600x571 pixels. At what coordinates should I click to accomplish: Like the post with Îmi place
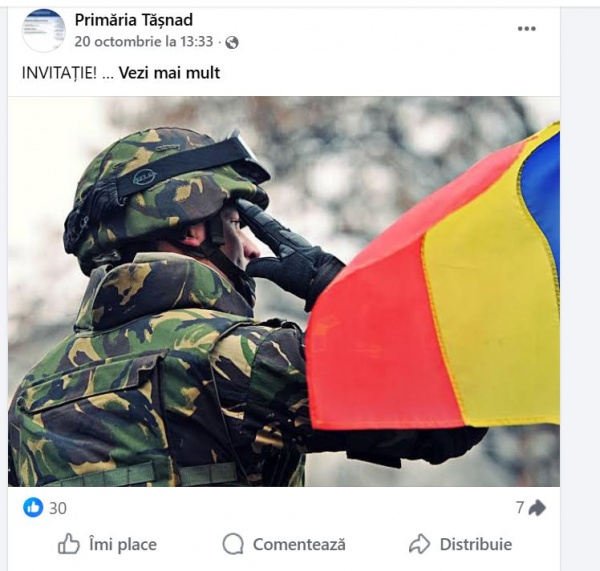[x=107, y=544]
